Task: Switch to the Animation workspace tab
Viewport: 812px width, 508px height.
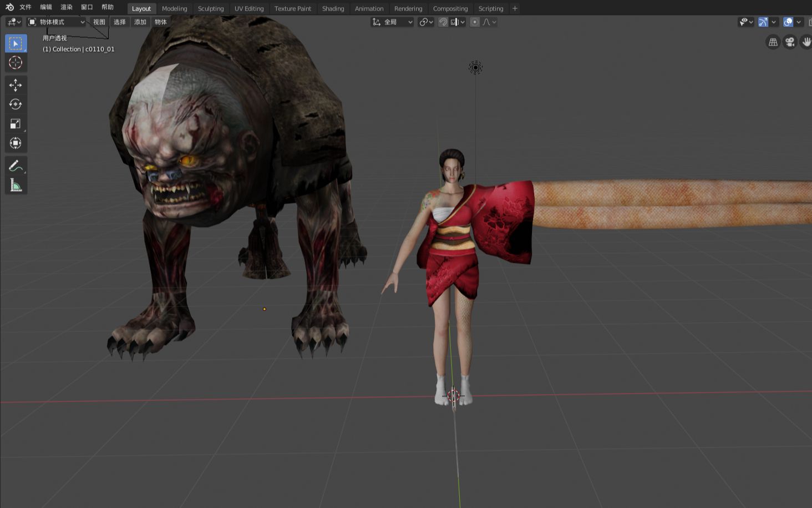Action: 369,8
